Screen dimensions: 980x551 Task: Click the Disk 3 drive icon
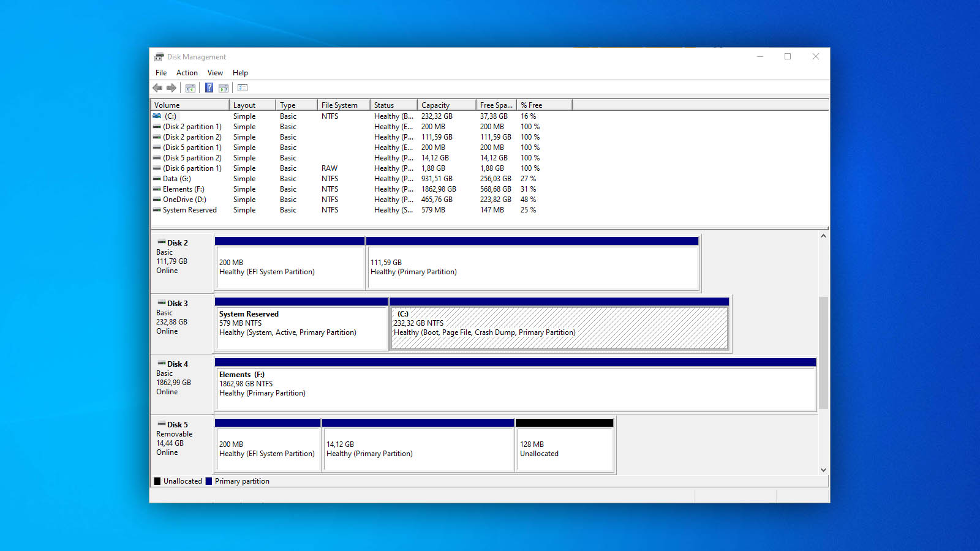[162, 303]
